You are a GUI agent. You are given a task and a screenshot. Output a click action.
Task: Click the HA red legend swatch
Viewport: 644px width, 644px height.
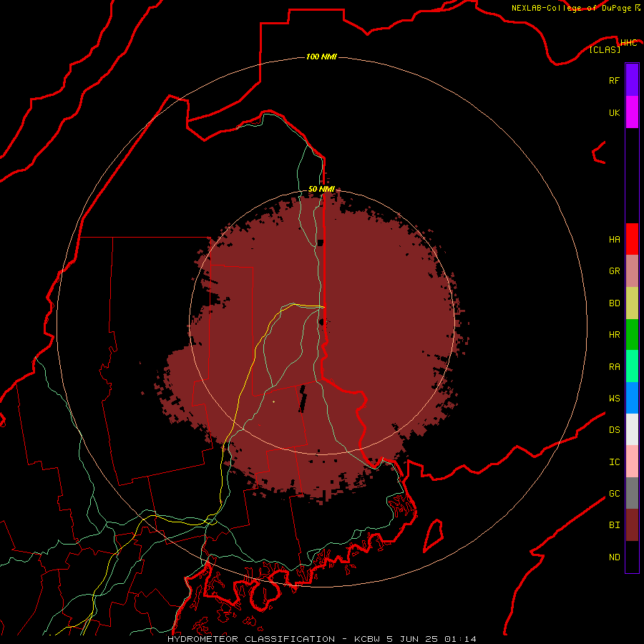point(632,239)
